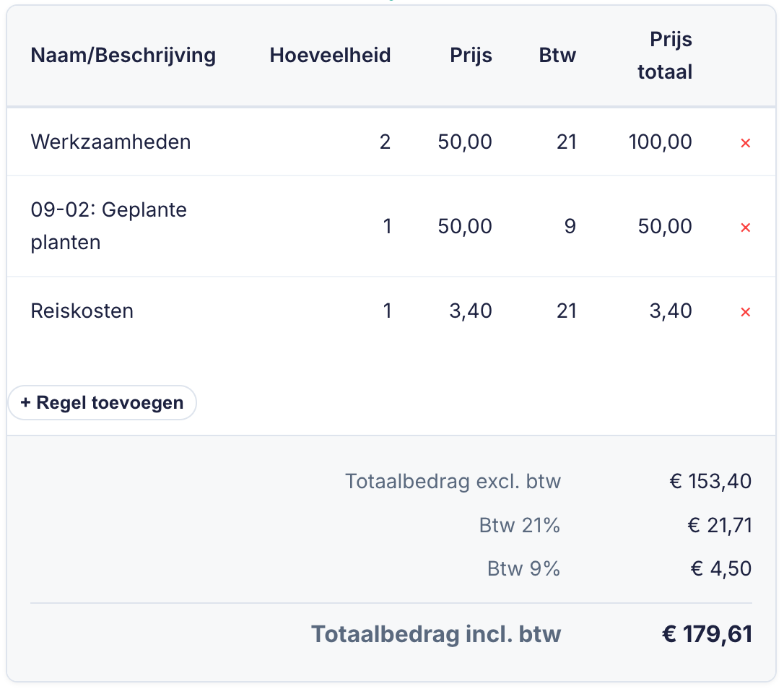784x689 pixels.
Task: Click the Hoeveelheid column header
Action: tap(330, 56)
